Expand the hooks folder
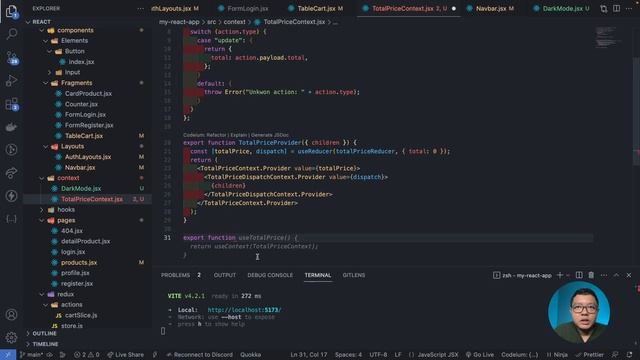 click(x=42, y=209)
